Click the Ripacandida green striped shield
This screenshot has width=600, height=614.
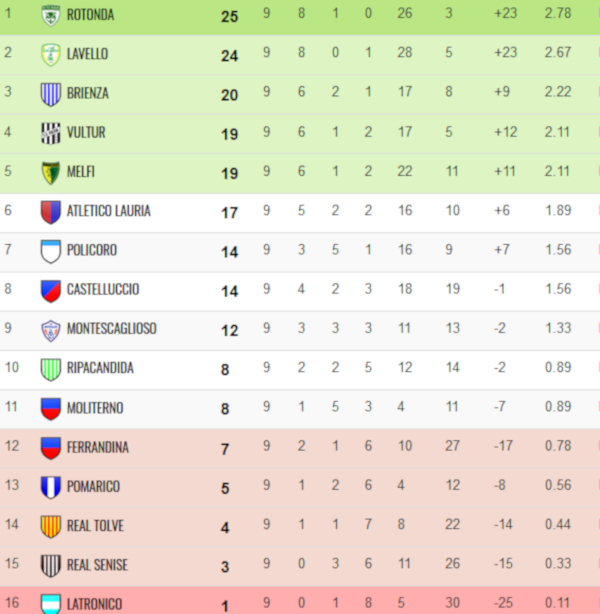point(51,369)
